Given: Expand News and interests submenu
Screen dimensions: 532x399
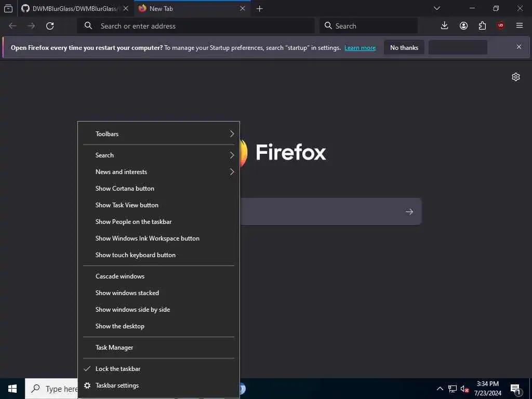Looking at the screenshot, I should (159, 171).
